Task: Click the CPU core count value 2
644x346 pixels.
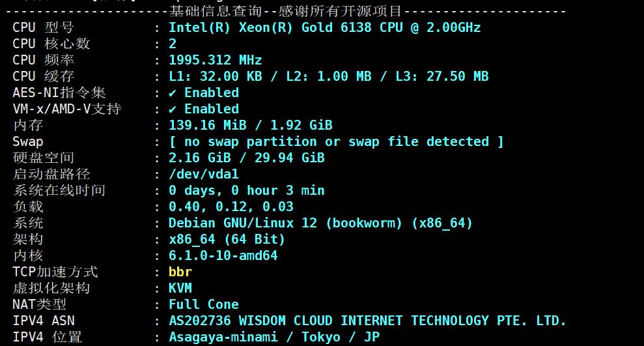Action: [x=173, y=44]
